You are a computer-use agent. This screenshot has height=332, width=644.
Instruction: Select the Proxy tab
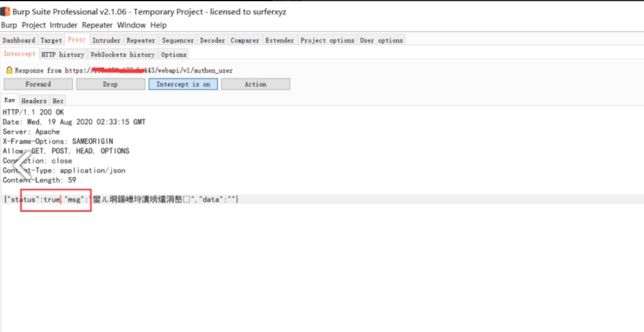77,40
